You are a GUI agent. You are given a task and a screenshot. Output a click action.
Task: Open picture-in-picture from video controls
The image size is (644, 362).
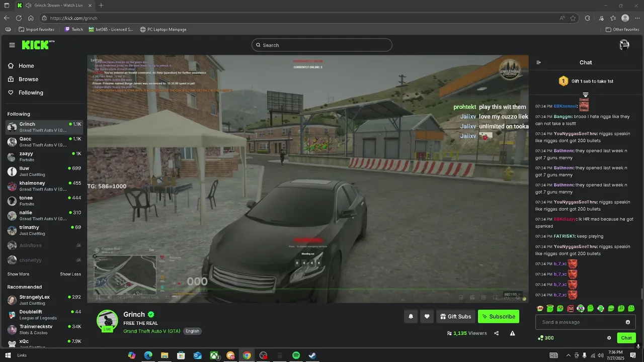tap(461, 298)
